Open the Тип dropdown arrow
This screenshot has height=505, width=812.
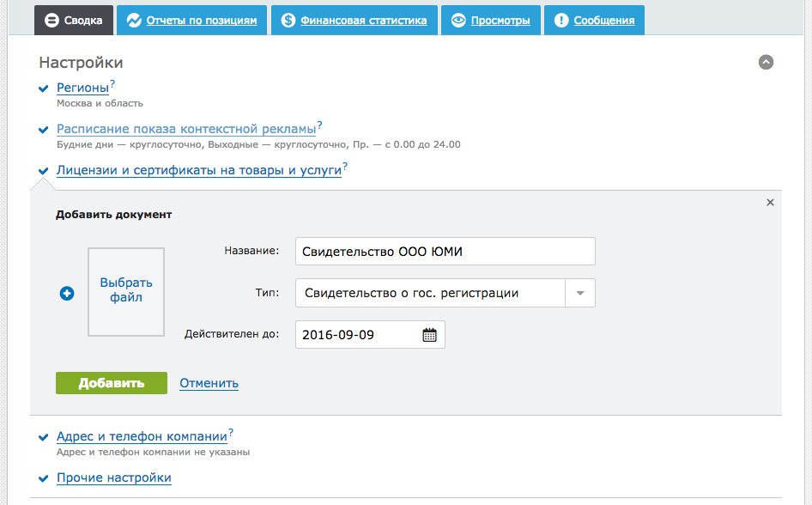[x=580, y=293]
